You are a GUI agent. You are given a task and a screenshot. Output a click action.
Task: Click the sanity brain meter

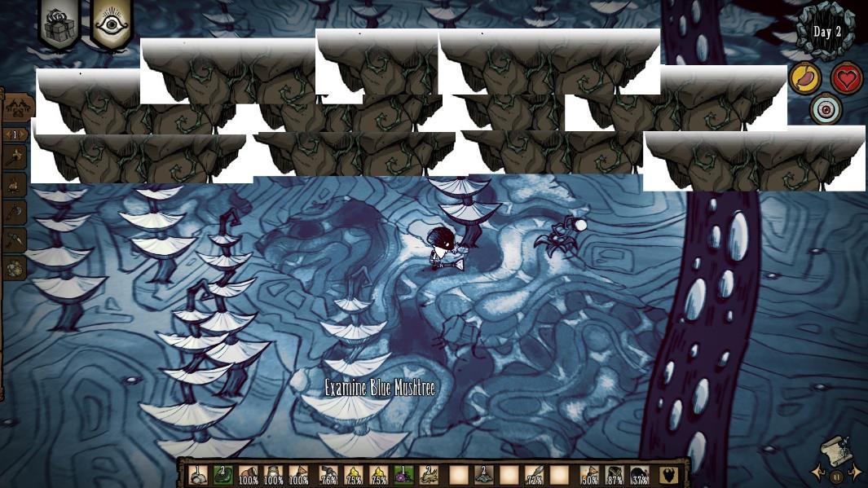[826, 109]
